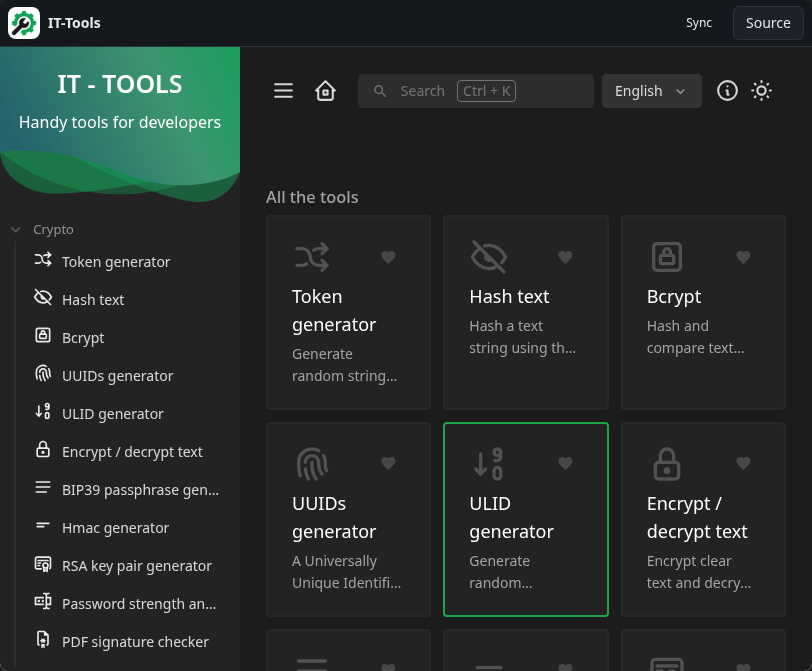Click the BIP39 passphrase icon in sidebar
812x671 pixels.
[43, 487]
